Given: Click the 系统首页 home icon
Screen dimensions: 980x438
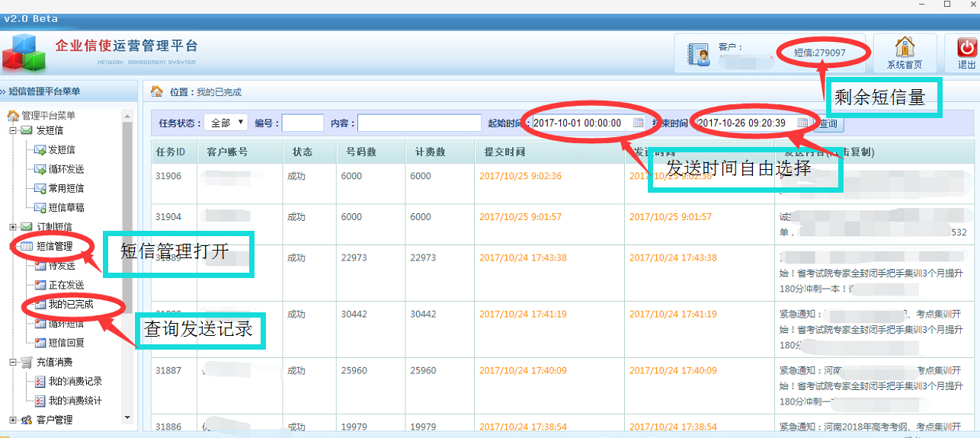Looking at the screenshot, I should pos(904,47).
